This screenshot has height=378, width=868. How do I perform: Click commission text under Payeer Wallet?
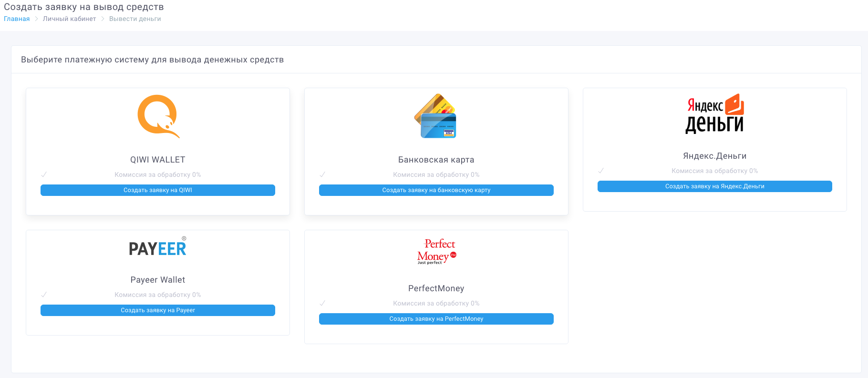tap(158, 295)
